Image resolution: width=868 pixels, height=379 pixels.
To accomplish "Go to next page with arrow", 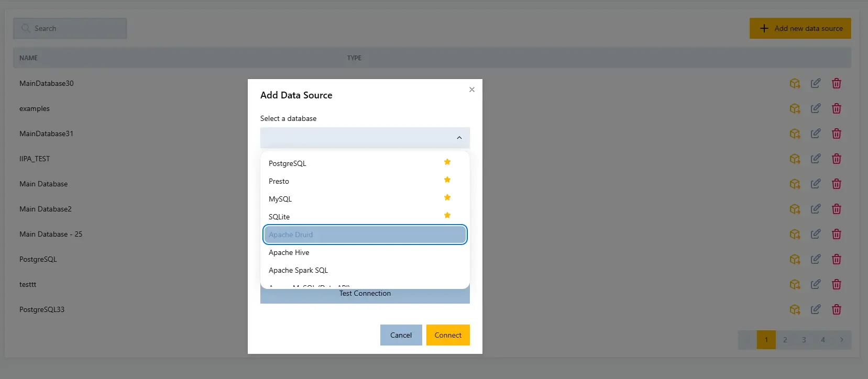I will [x=842, y=340].
